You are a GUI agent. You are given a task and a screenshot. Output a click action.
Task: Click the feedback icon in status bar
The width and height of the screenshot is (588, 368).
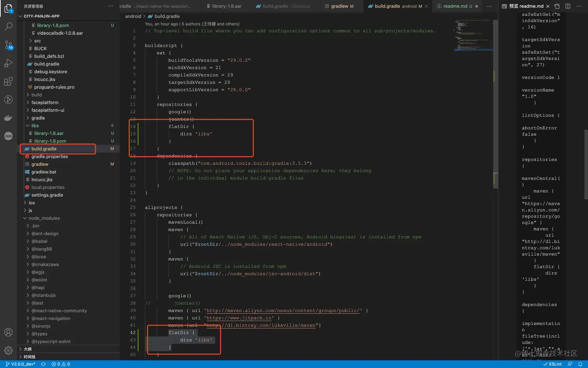click(x=570, y=364)
